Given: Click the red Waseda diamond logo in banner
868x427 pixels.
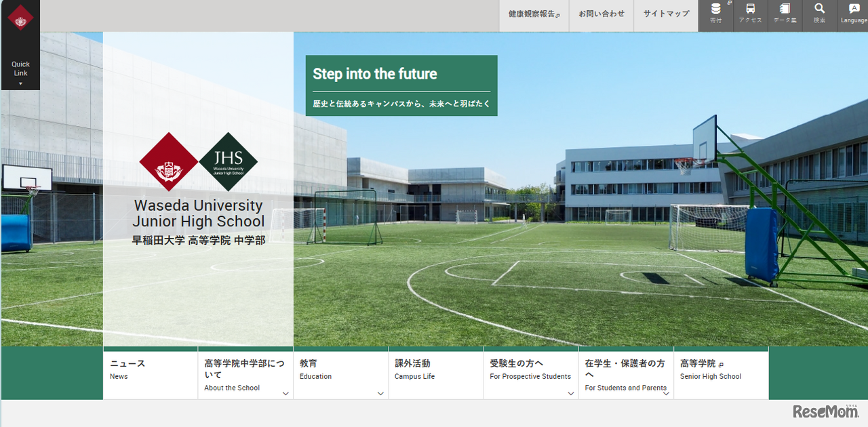Looking at the screenshot, I should (x=169, y=162).
